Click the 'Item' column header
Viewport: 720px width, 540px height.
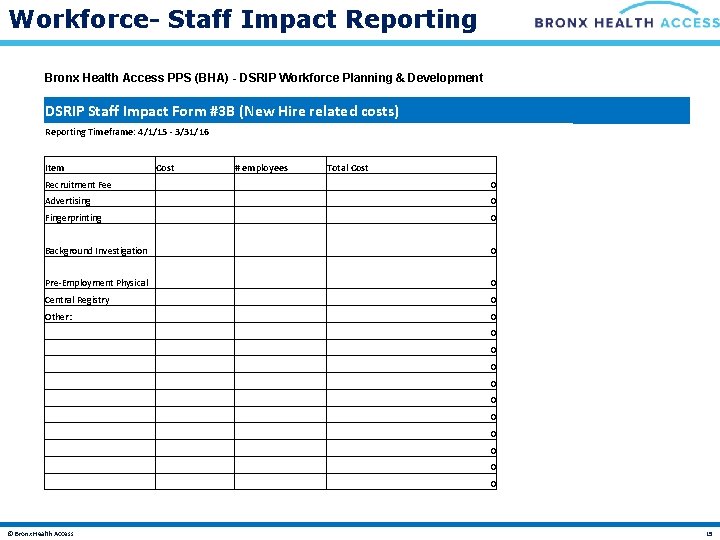pos(100,165)
